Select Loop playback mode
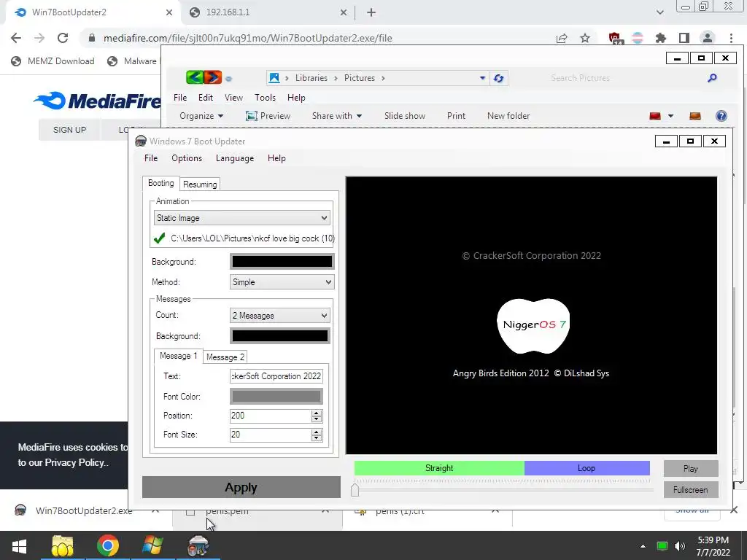 point(587,468)
